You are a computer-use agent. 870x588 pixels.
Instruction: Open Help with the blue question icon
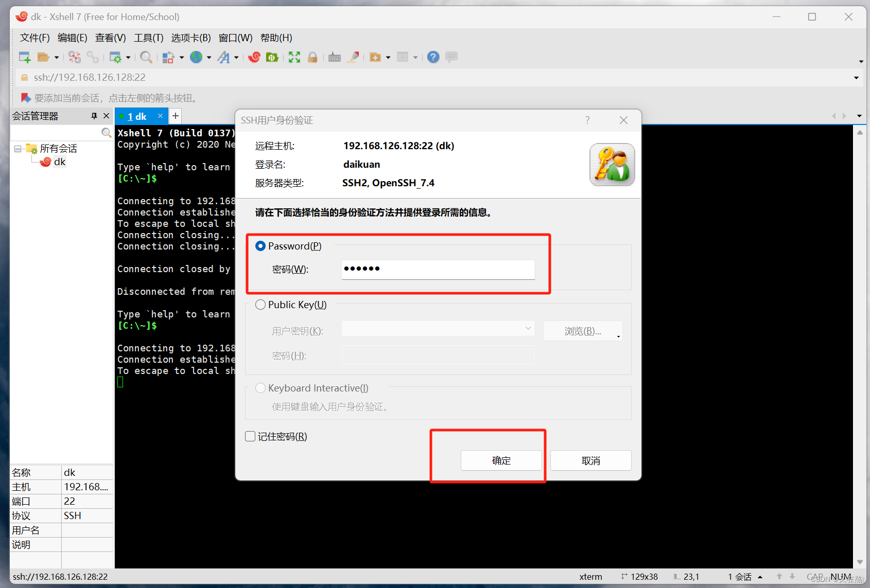click(433, 57)
